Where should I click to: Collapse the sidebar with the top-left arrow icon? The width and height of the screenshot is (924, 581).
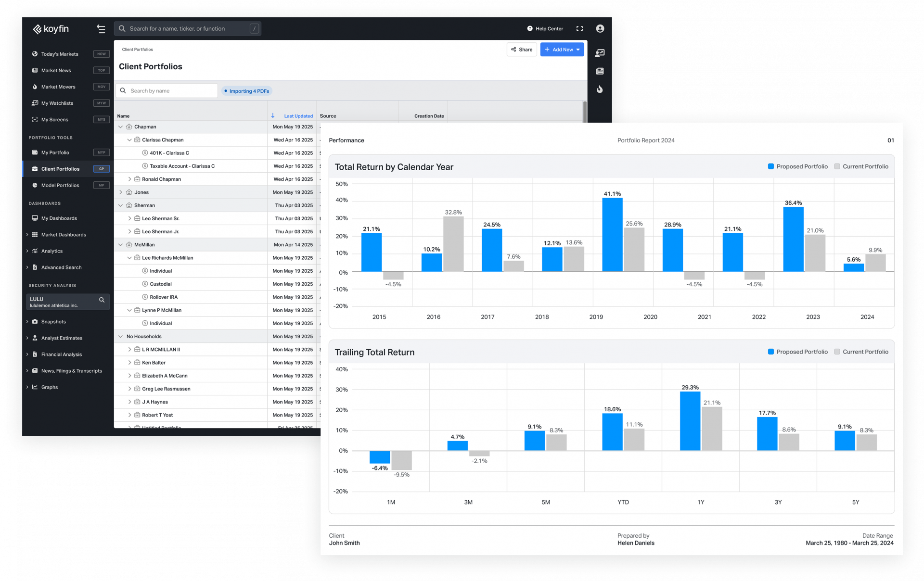101,29
